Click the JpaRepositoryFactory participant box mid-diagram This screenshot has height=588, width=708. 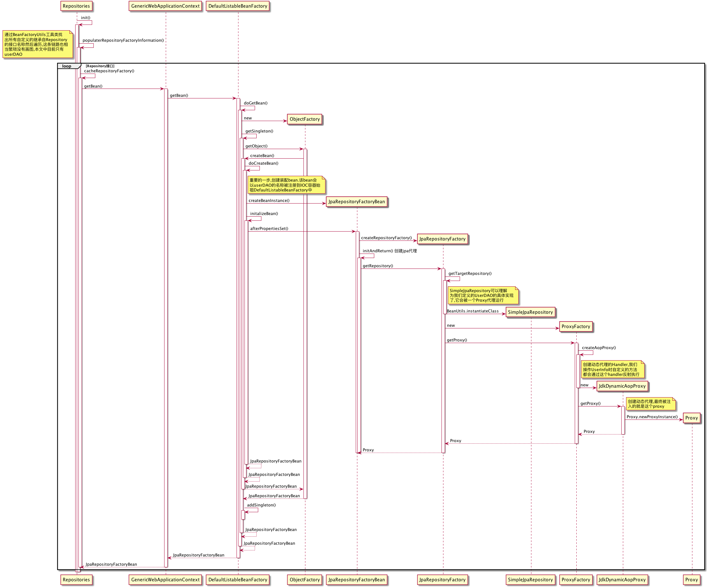click(x=442, y=239)
